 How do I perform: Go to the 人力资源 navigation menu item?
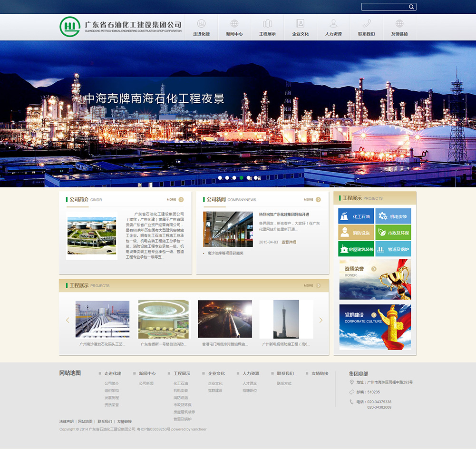coord(333,28)
